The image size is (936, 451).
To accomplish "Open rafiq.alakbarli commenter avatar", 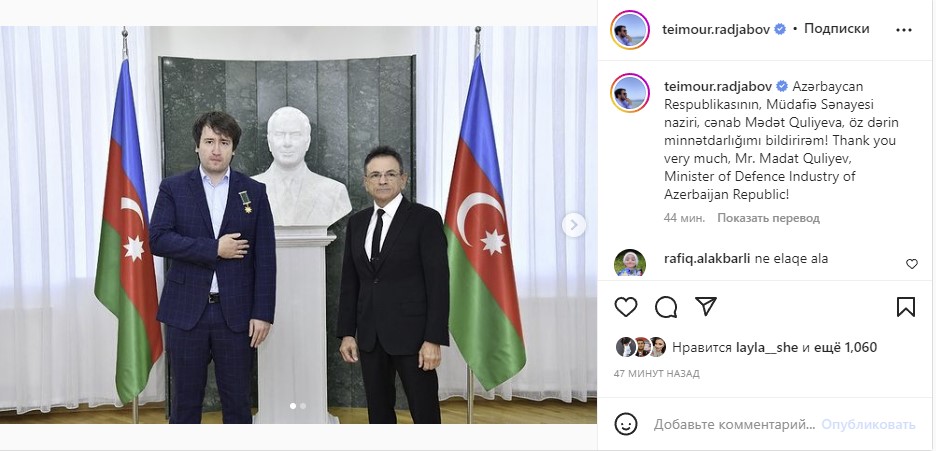I will [x=630, y=263].
